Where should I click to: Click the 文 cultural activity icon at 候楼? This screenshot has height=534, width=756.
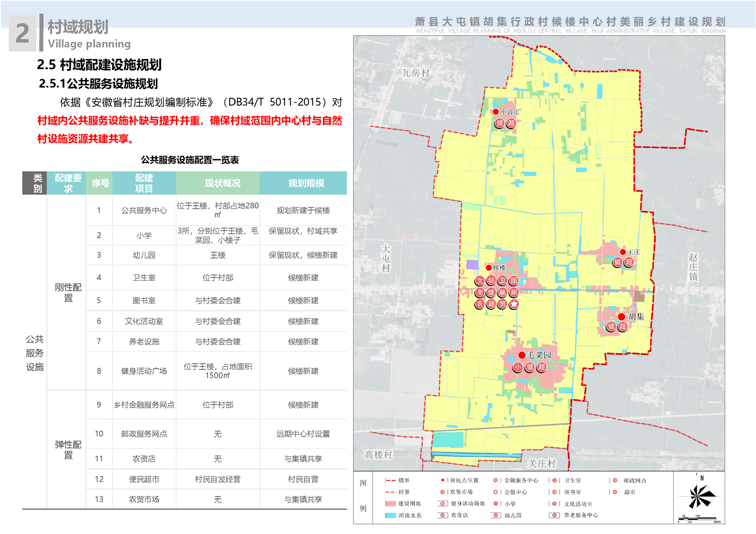point(480,281)
